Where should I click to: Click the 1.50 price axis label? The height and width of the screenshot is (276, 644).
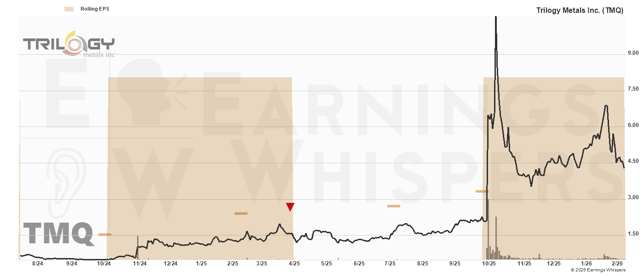pyautogui.click(x=633, y=234)
